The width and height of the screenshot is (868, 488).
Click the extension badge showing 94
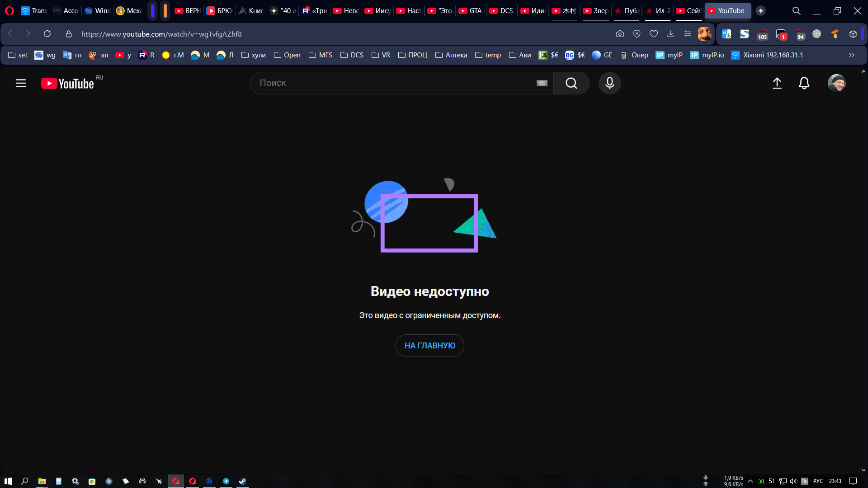tap(800, 34)
